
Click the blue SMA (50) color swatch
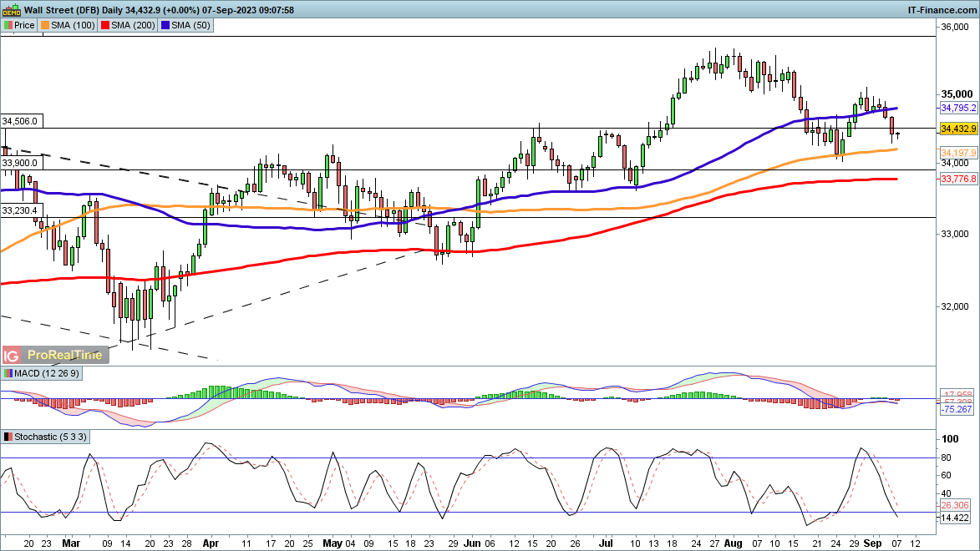166,25
